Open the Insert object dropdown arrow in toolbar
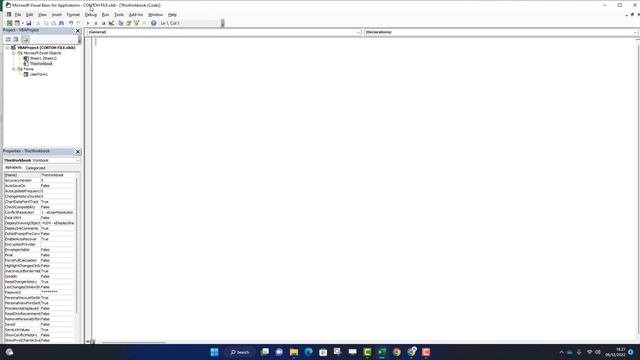The width and height of the screenshot is (640, 360). (22, 23)
